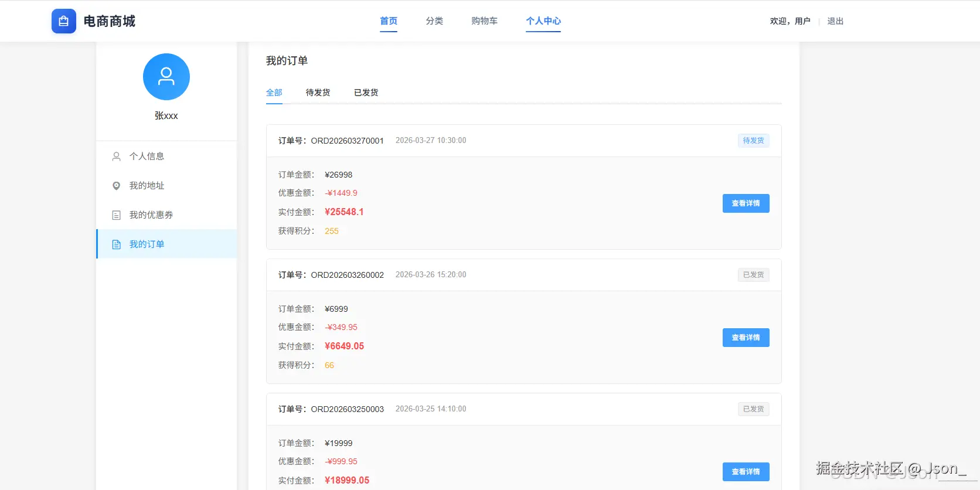
Task: Click the 退出 logout link
Action: coord(835,21)
